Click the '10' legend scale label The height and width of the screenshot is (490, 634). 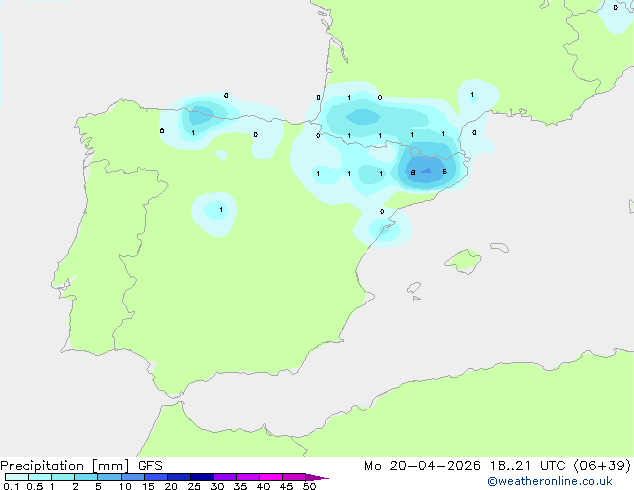click(125, 486)
